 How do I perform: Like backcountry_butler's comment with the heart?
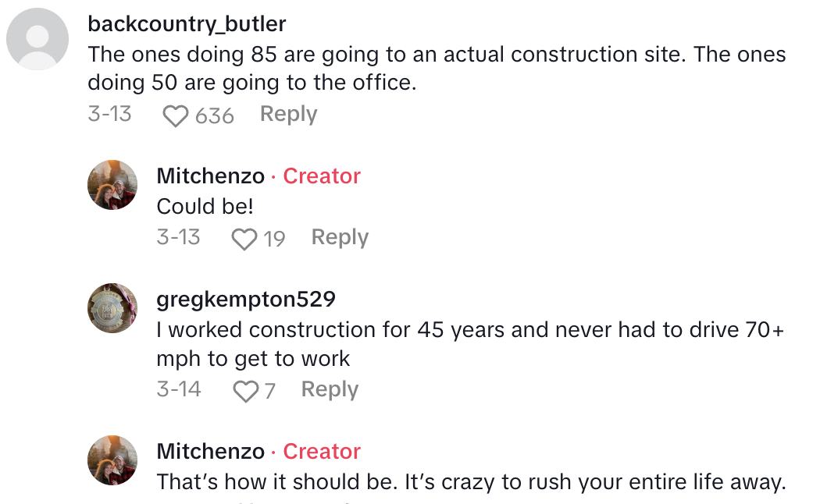click(176, 115)
